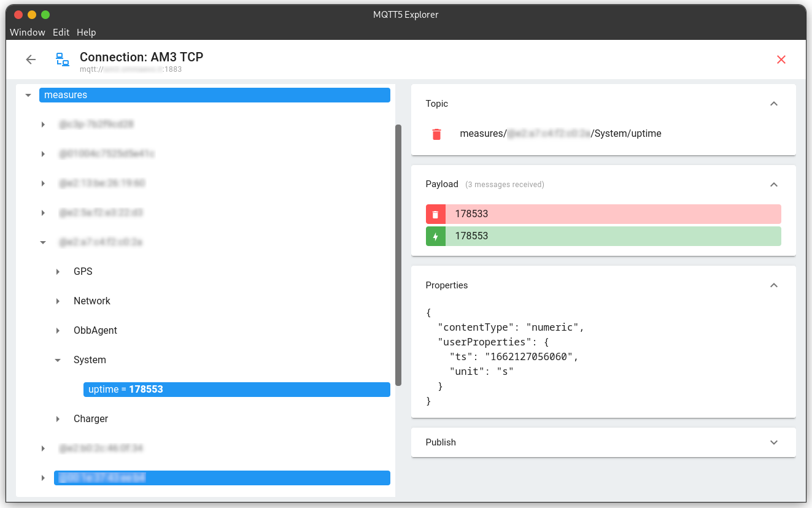
Task: Open the Window menu
Action: click(x=28, y=33)
